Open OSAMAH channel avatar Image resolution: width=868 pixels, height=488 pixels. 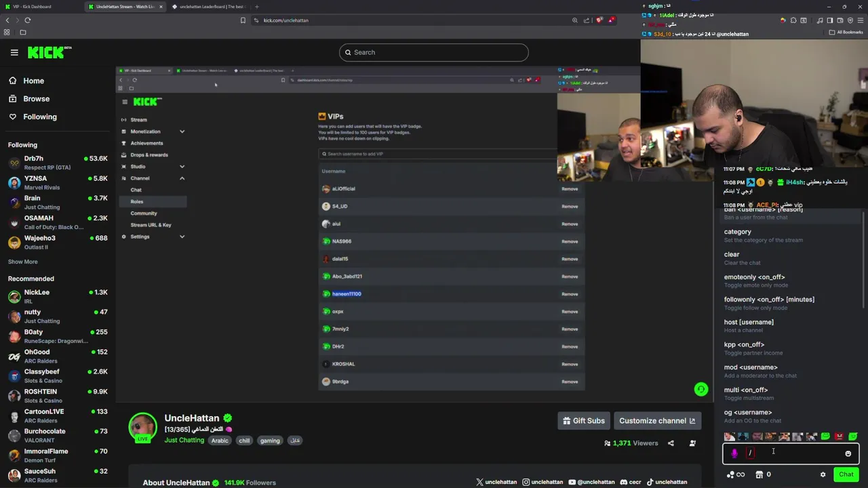pos(14,222)
